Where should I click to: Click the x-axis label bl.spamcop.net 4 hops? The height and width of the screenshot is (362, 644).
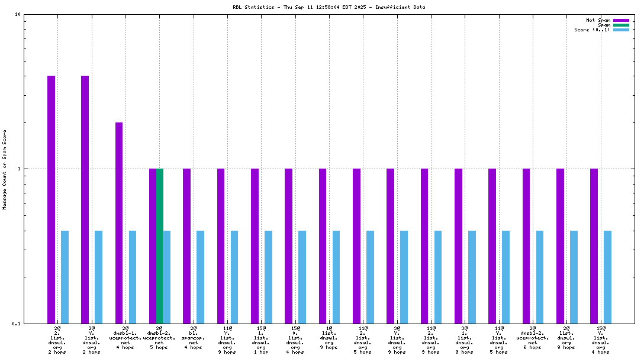(193, 339)
